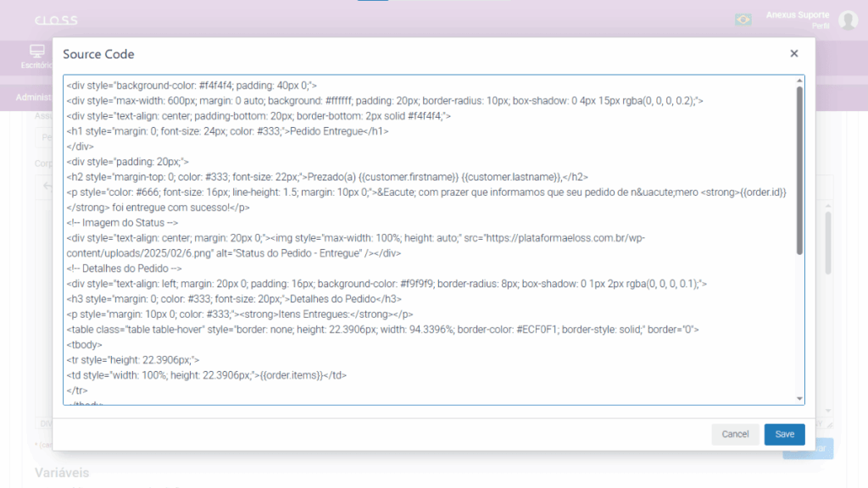Click the source code scrollbar thumb
This screenshot has height=488, width=868.
coord(798,169)
